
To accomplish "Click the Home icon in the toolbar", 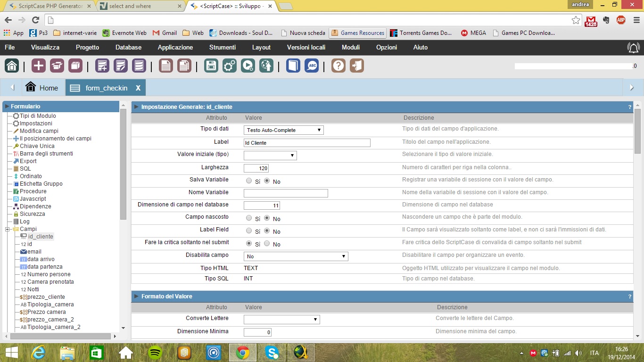I will 12,66.
